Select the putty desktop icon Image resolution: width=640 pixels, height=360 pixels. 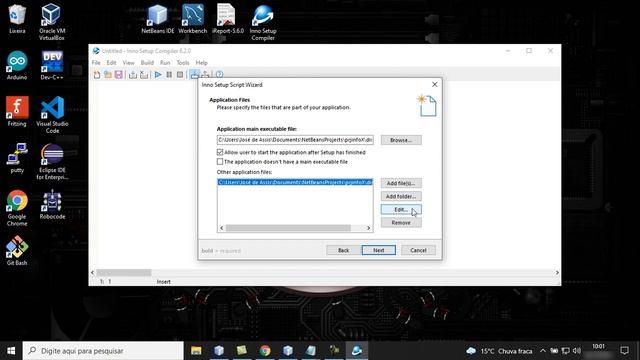(x=17, y=158)
